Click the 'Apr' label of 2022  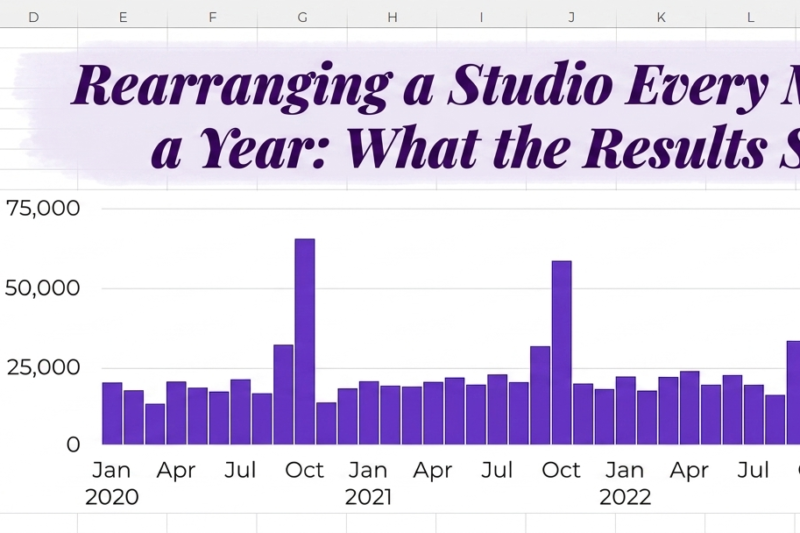click(689, 470)
